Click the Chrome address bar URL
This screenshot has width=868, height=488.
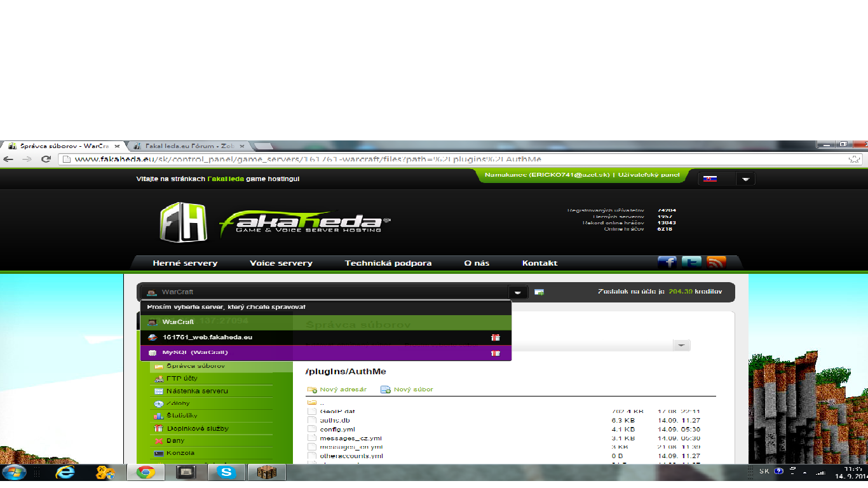[308, 159]
